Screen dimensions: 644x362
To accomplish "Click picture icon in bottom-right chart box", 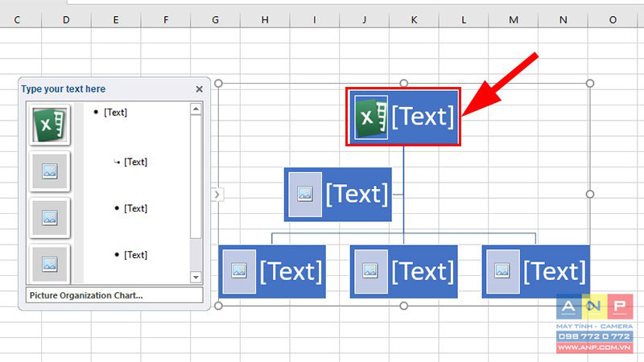I will tap(502, 271).
